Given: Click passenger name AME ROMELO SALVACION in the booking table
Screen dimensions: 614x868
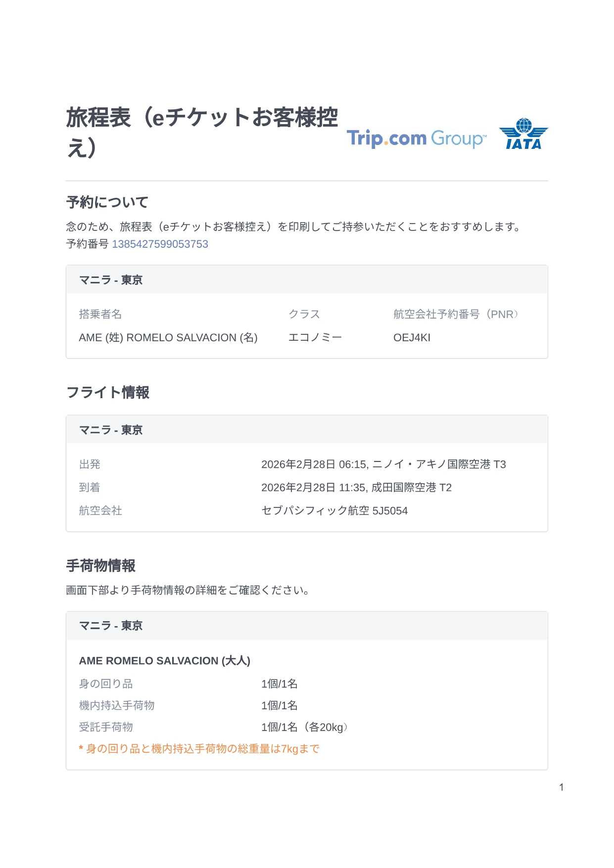Looking at the screenshot, I should (x=168, y=338).
